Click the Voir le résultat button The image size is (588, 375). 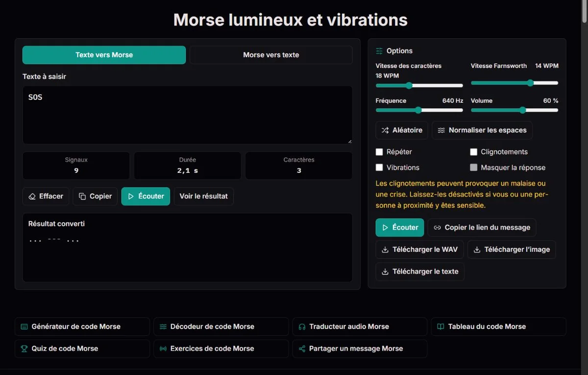tap(204, 196)
